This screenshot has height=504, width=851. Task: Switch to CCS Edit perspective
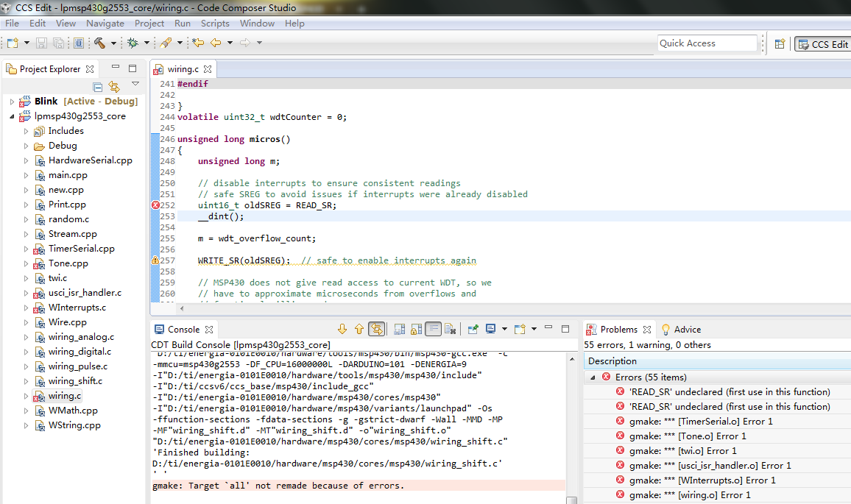click(x=822, y=44)
